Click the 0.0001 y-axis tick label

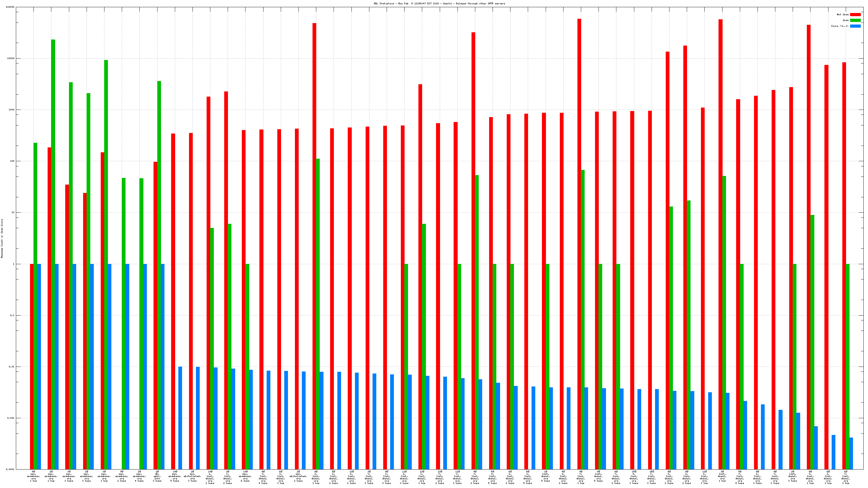coord(10,469)
